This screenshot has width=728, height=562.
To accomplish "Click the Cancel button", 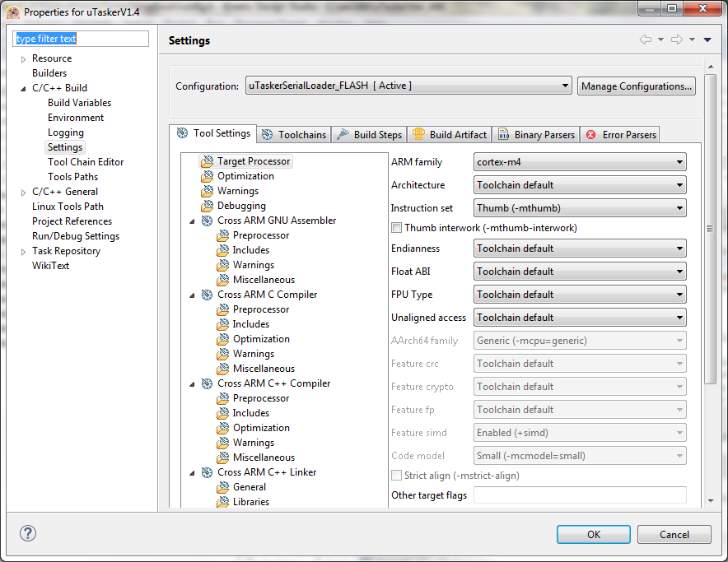I will tap(674, 534).
